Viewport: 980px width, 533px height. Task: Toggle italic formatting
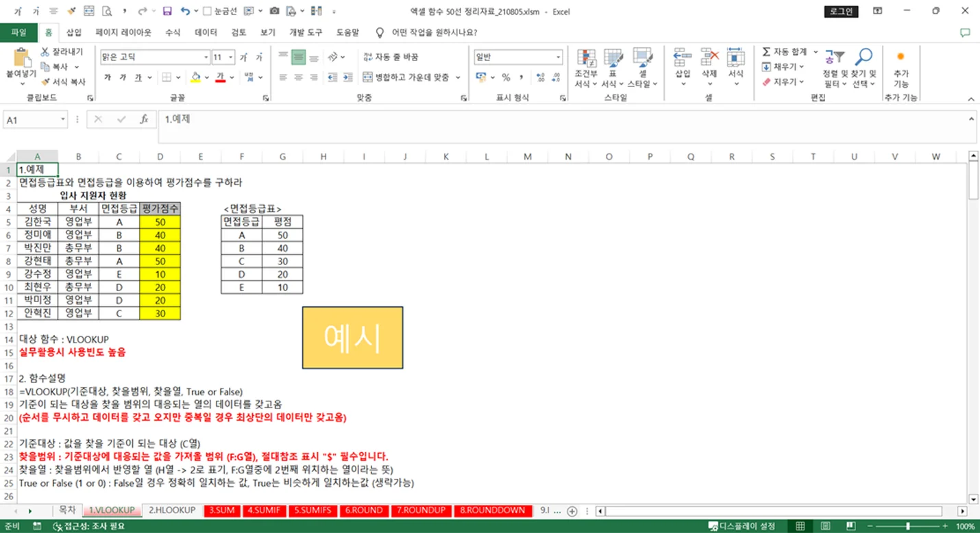123,77
